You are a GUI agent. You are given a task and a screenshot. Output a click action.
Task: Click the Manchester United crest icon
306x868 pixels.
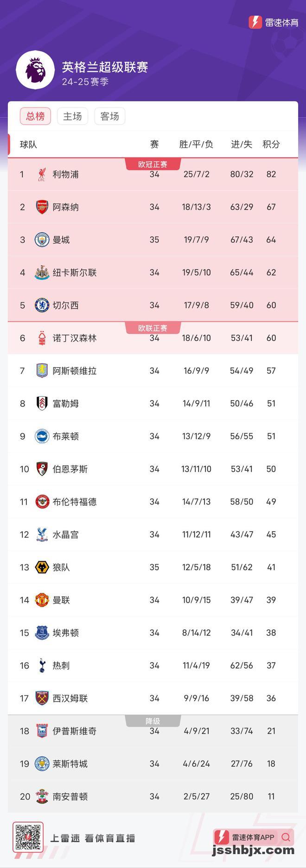click(42, 600)
